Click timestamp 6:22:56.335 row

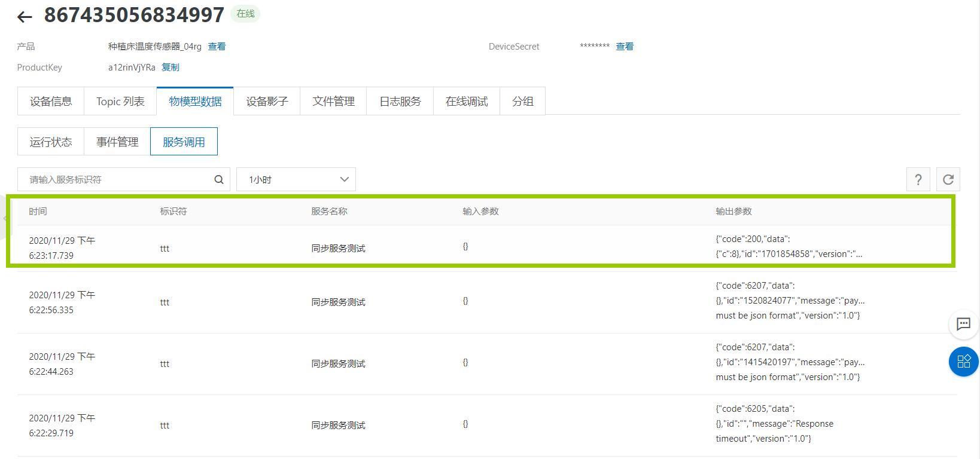tap(62, 302)
